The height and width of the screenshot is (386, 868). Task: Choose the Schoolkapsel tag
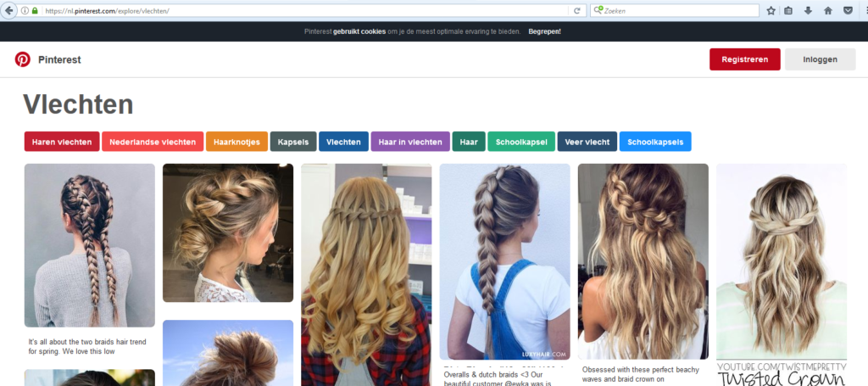pos(521,142)
